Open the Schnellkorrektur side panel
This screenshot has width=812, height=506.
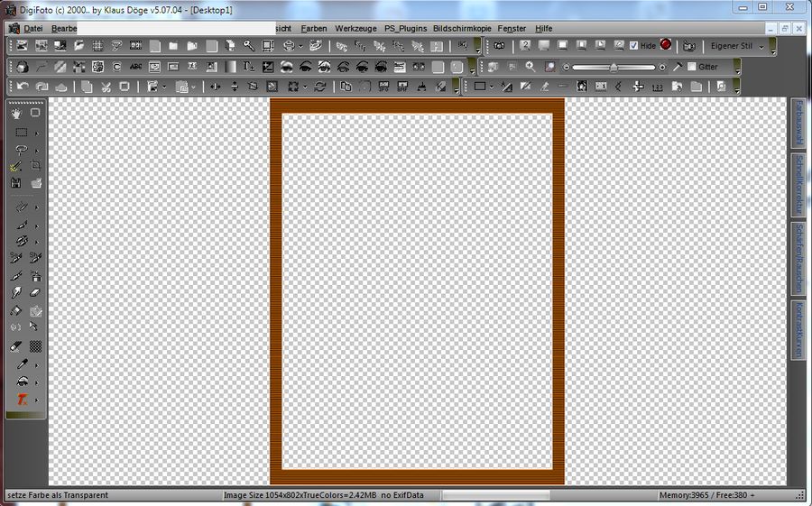click(798, 183)
